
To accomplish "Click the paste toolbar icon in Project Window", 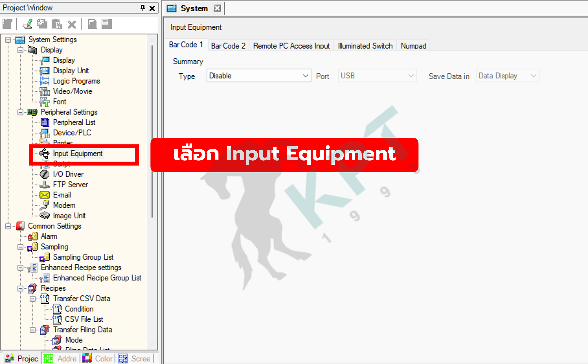I will (x=57, y=24).
